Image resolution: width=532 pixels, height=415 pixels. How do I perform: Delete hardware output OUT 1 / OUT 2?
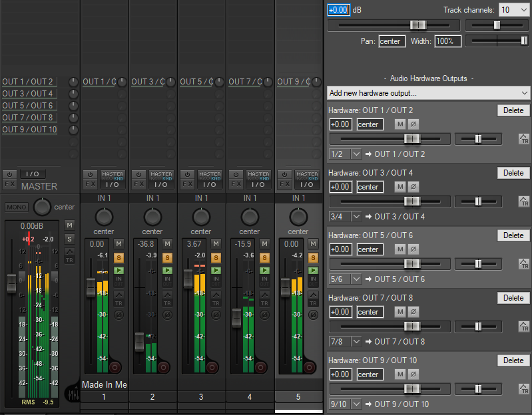pyautogui.click(x=513, y=110)
